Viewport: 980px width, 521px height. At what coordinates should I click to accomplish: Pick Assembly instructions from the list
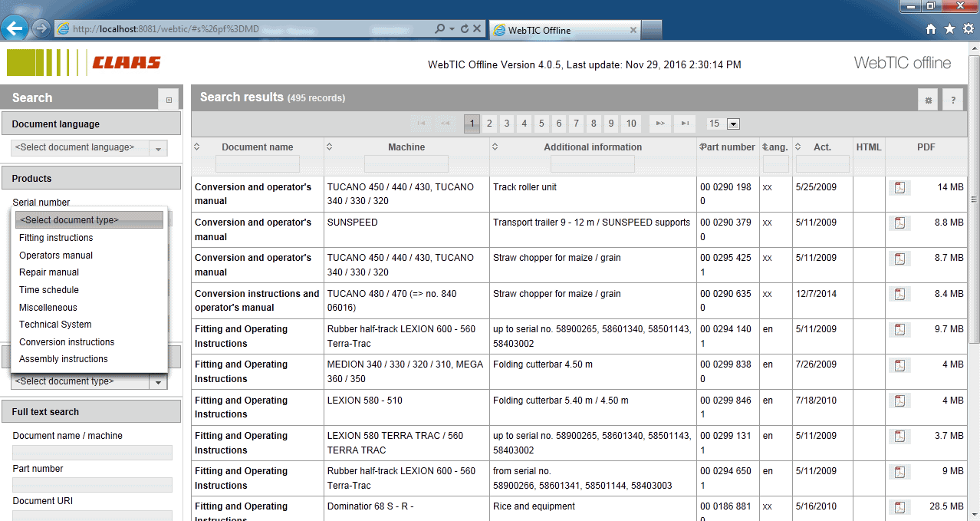click(64, 359)
